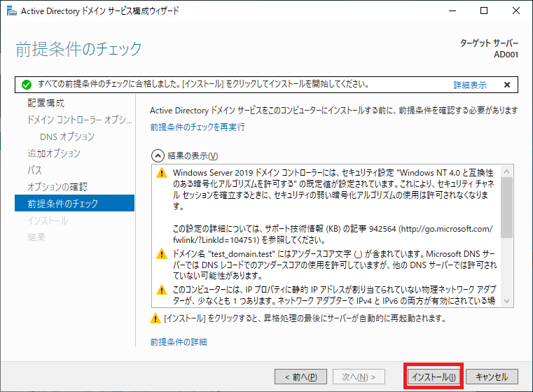This screenshot has height=392, width=533.
Task: Click the キャンセル button
Action: point(492,377)
